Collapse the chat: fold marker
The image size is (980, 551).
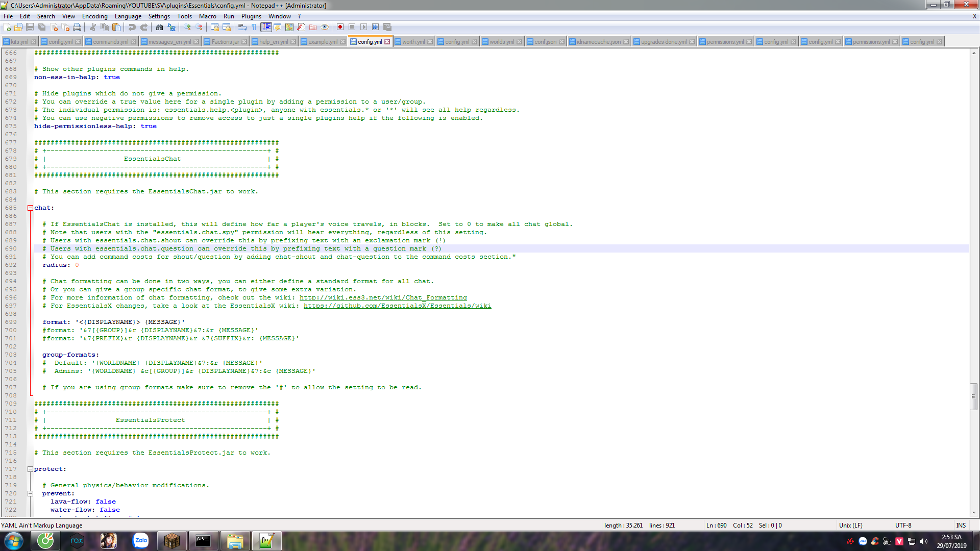pyautogui.click(x=30, y=208)
